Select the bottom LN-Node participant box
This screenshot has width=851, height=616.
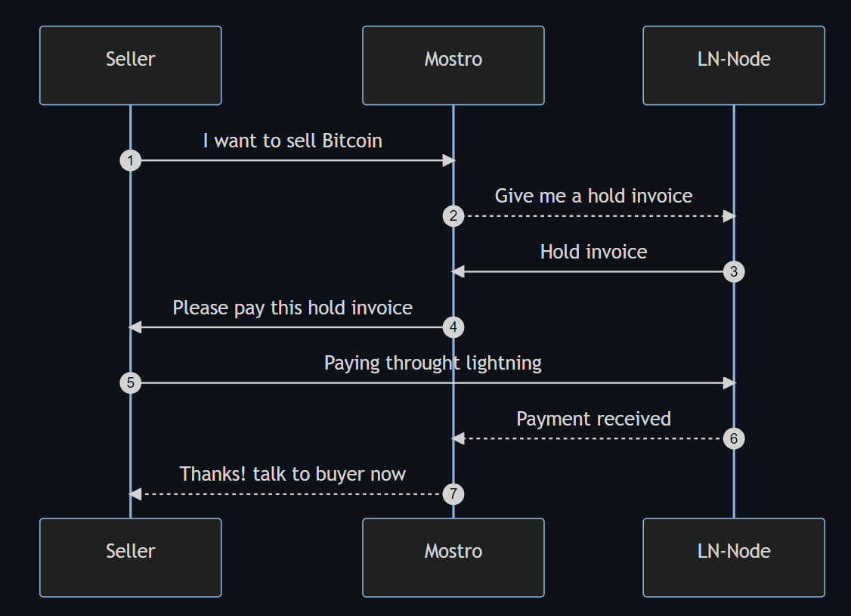coord(734,557)
